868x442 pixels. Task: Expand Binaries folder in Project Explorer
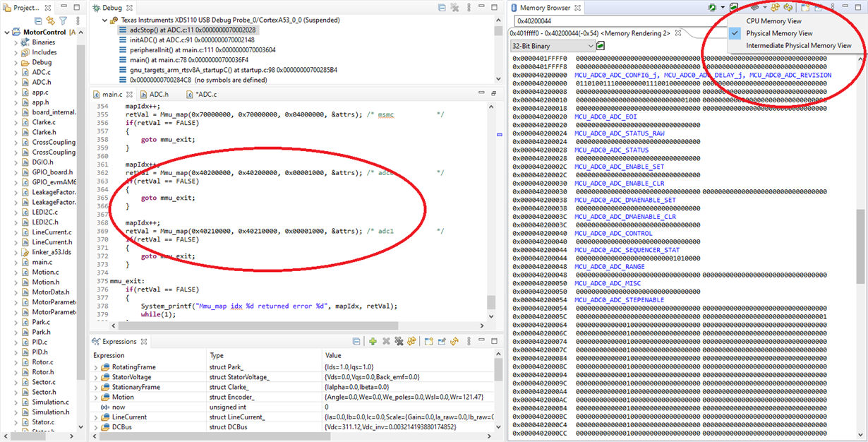point(16,42)
